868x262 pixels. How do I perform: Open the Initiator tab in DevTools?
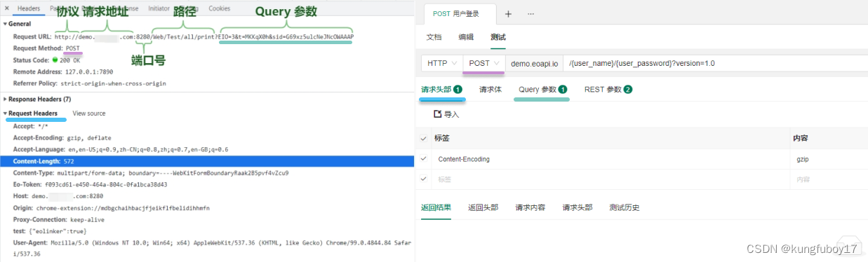point(159,8)
